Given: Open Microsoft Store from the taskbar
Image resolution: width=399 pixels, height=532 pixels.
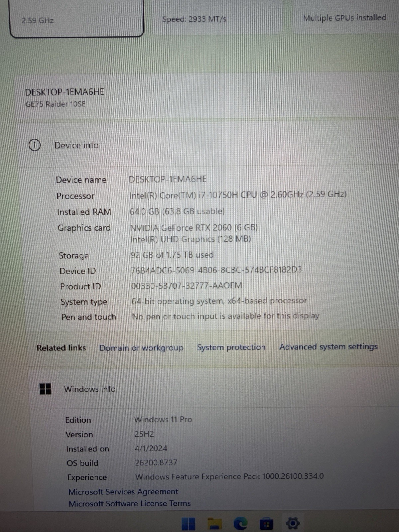Looking at the screenshot, I should pyautogui.click(x=266, y=524).
